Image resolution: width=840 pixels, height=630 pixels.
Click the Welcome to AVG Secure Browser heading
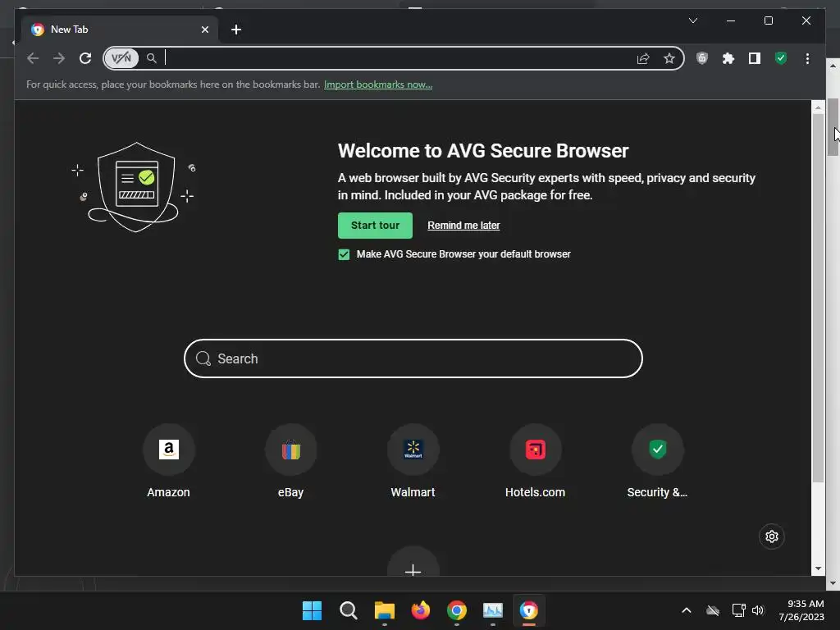pos(482,151)
